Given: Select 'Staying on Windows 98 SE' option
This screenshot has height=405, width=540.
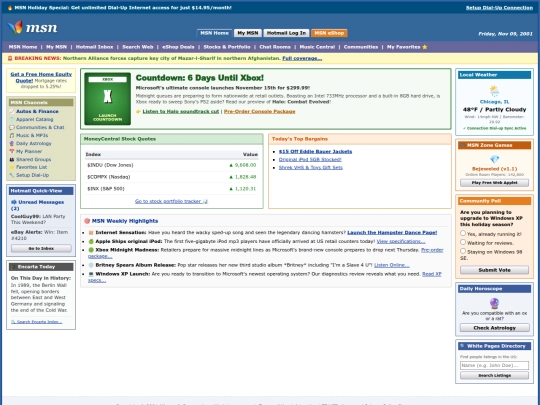Looking at the screenshot, I should pyautogui.click(x=463, y=251).
